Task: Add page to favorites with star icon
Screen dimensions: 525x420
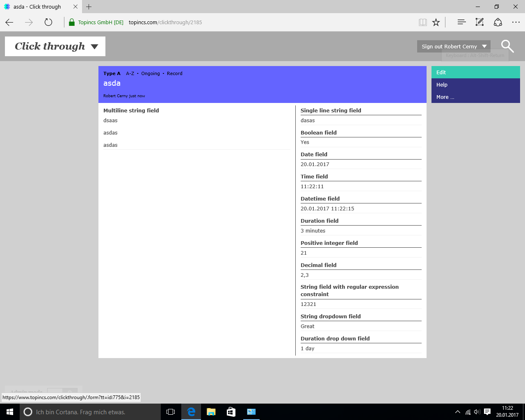Action: coord(436,23)
